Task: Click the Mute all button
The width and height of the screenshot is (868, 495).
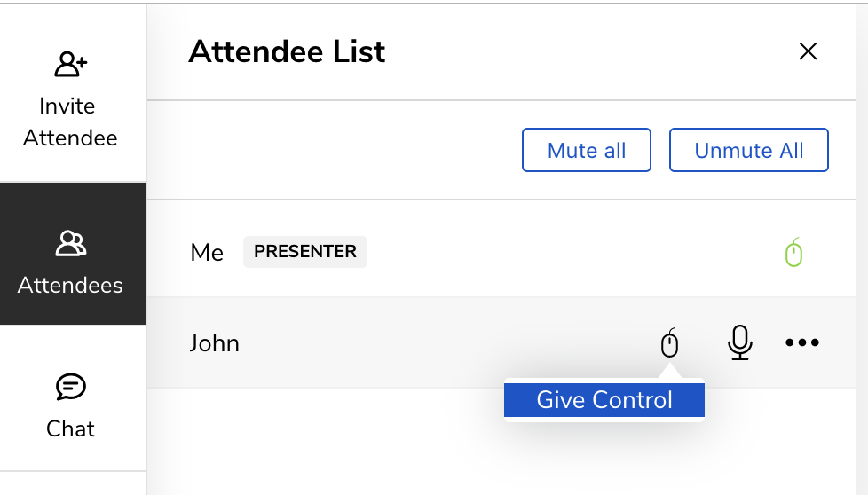Action: 587,151
